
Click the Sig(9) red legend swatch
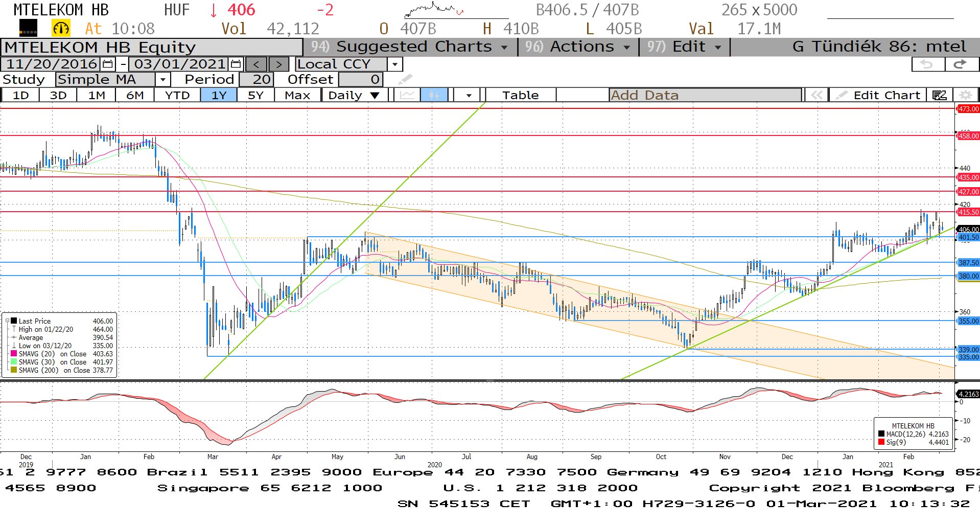[881, 442]
